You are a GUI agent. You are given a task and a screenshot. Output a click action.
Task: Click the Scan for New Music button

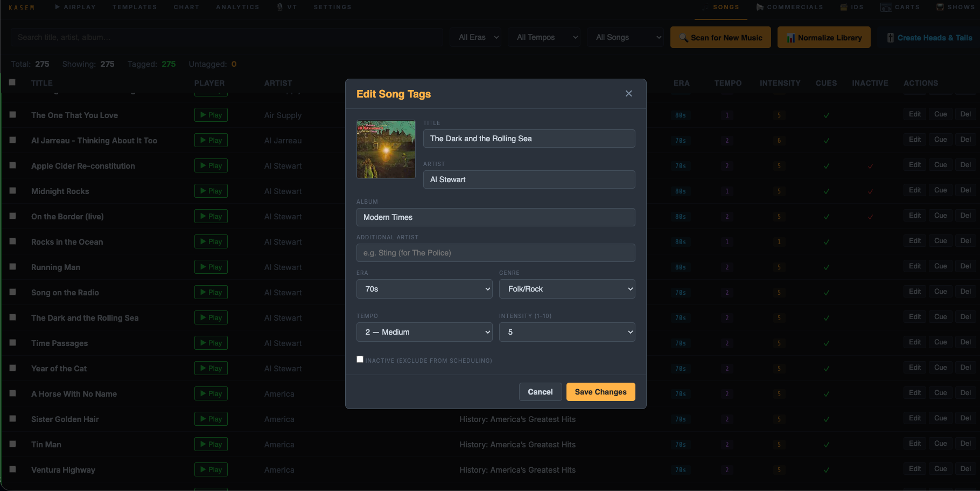[x=720, y=38]
